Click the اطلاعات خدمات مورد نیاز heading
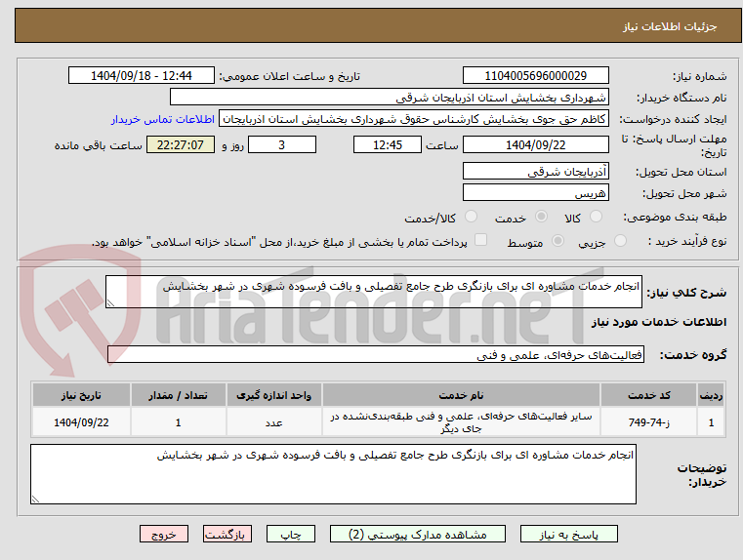743x560 pixels. [659, 322]
